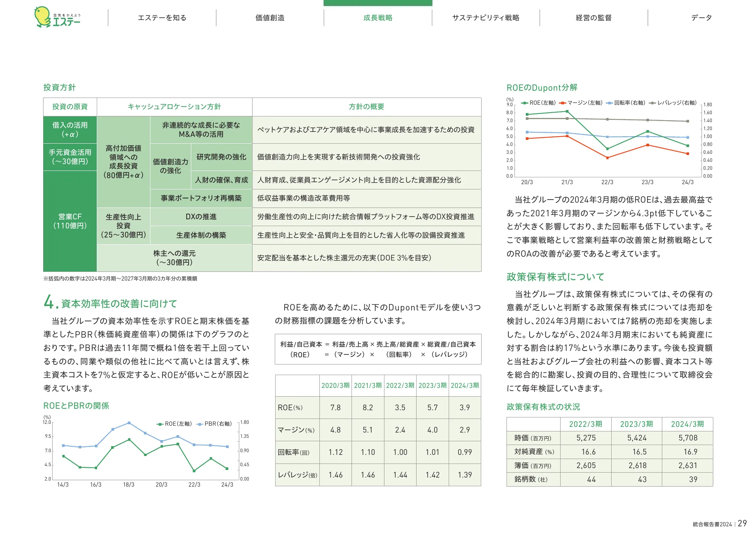The width and height of the screenshot is (756, 535).
Task: Click the 政策保有株式の状況 table title
Action: tap(543, 407)
